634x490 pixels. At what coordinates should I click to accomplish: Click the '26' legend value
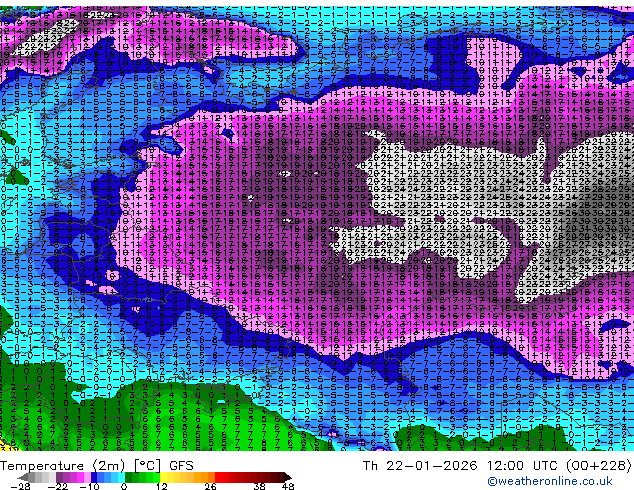pos(210,486)
